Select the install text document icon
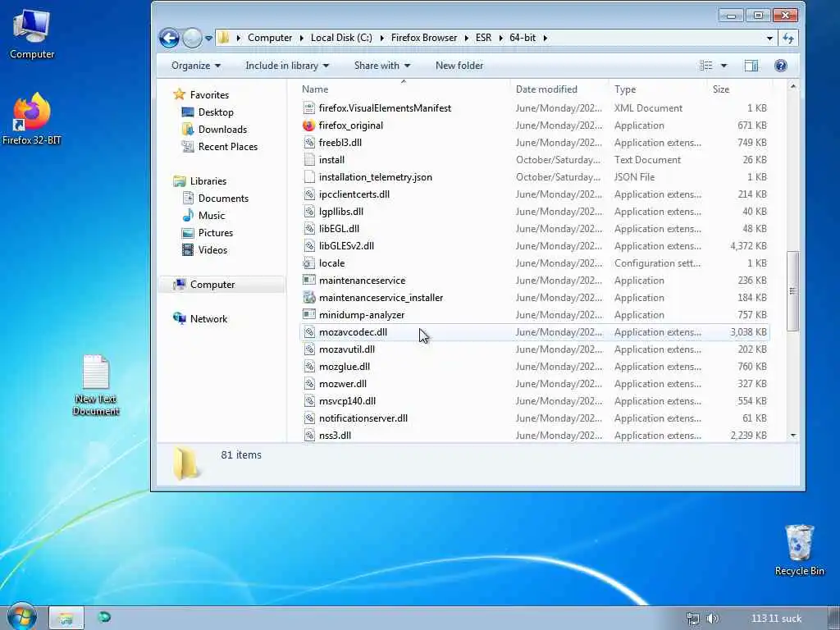840x630 pixels. pyautogui.click(x=308, y=160)
